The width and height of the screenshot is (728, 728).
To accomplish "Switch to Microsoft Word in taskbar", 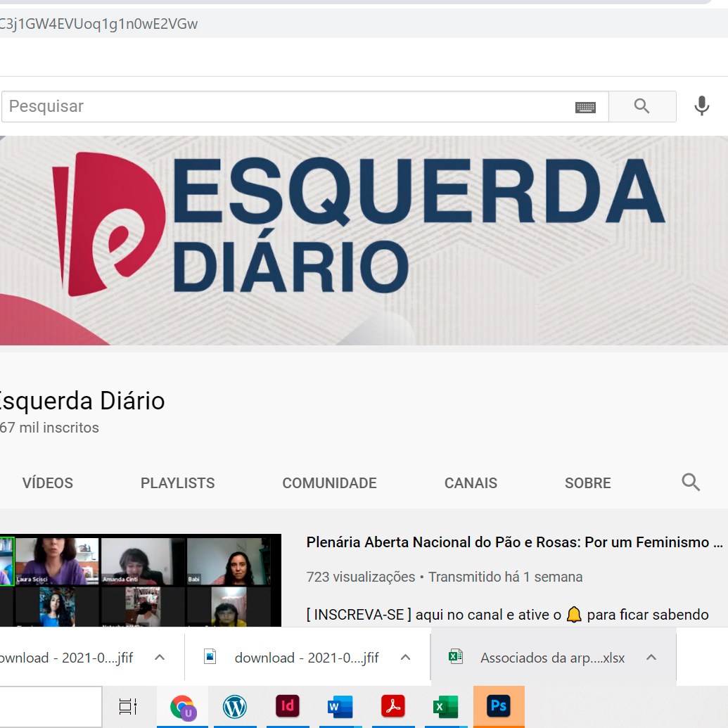I will click(x=340, y=706).
